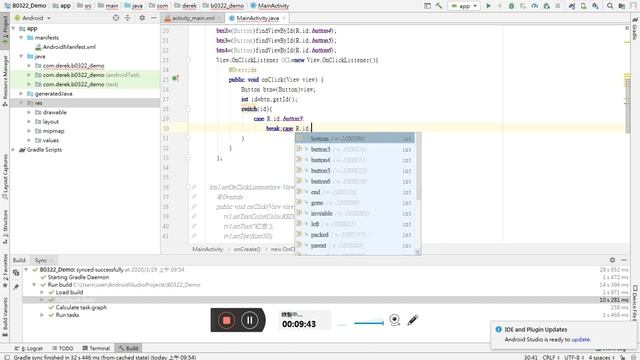Pause the screen recording
The height and width of the screenshot is (360, 640).
pyautogui.click(x=249, y=320)
